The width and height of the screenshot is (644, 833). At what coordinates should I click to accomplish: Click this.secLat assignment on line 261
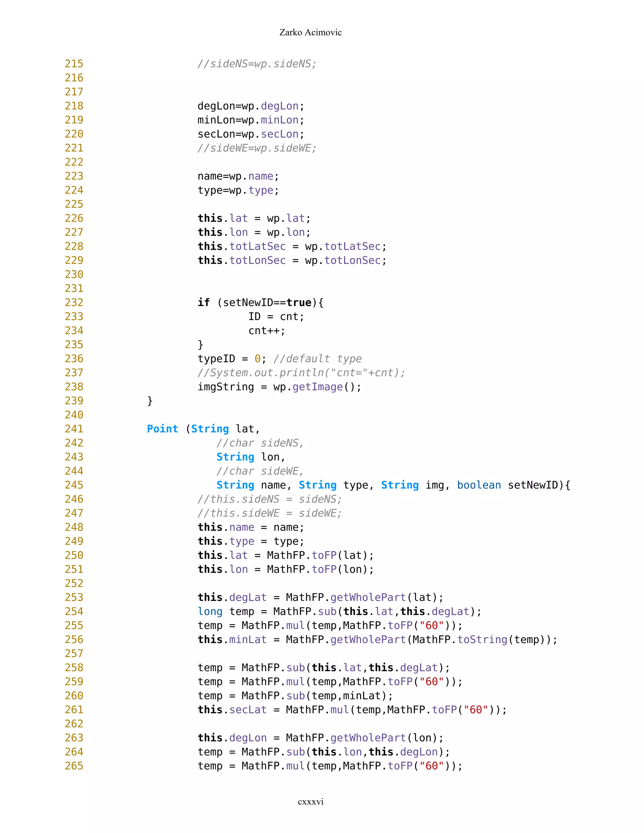pyautogui.click(x=352, y=709)
